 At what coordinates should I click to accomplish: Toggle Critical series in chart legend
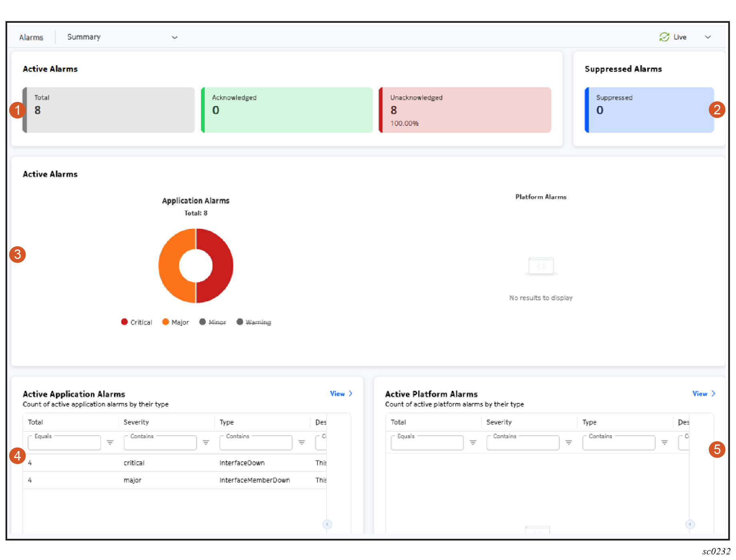tap(137, 322)
